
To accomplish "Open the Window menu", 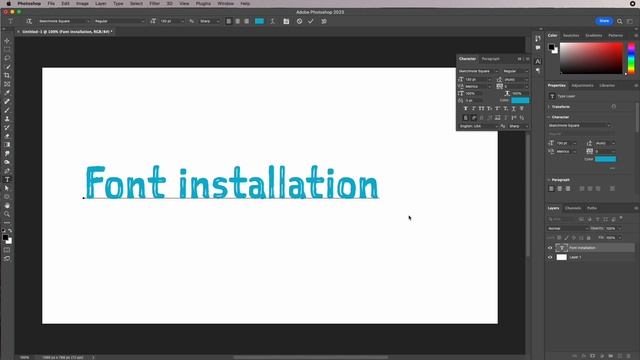I will (225, 4).
